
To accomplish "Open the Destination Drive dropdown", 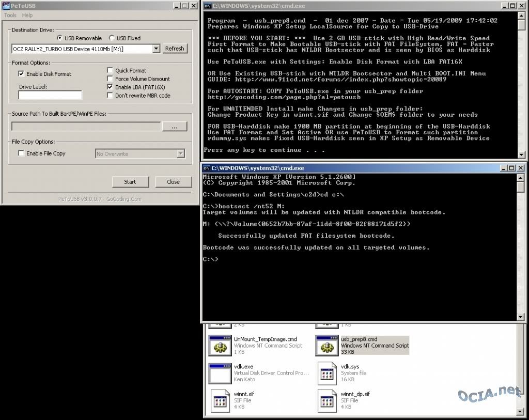I will [x=156, y=49].
